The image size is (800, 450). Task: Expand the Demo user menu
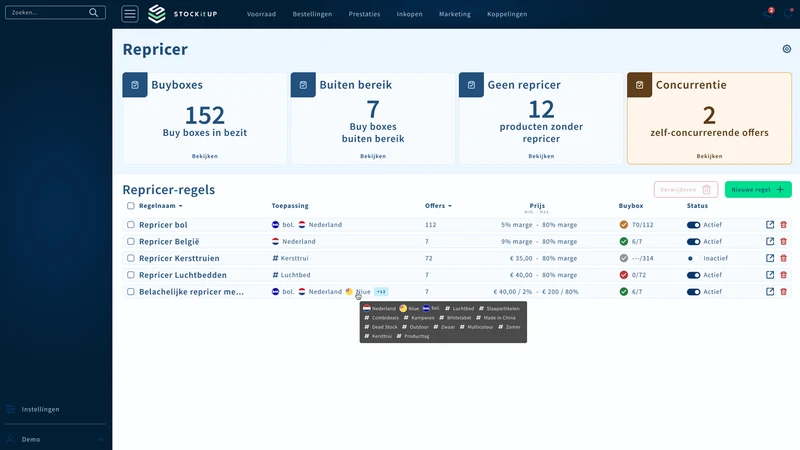(x=101, y=439)
